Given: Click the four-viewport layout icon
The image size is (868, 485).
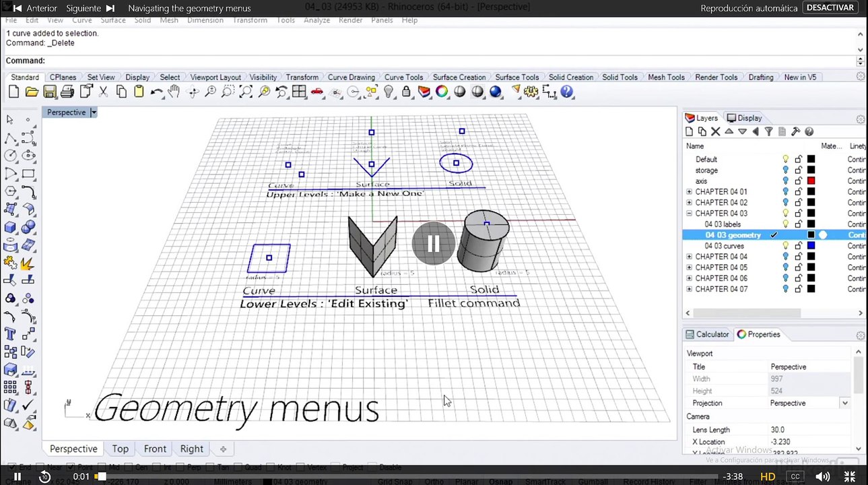Looking at the screenshot, I should 300,92.
